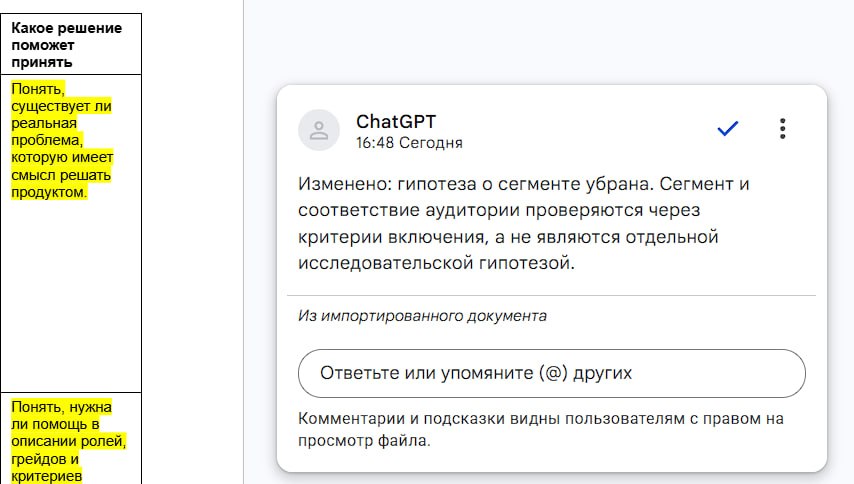Click the phrase "исследовательской гипотезой." in the comment
The width and height of the screenshot is (854, 484).
(x=436, y=264)
